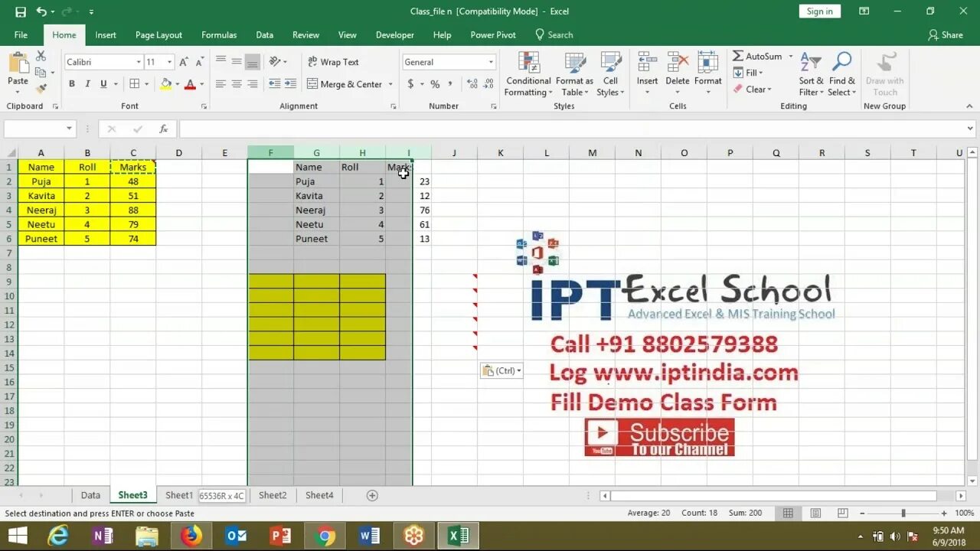Click the Increase Decimal icon
Viewport: 980px width, 551px height.
[x=472, y=84]
